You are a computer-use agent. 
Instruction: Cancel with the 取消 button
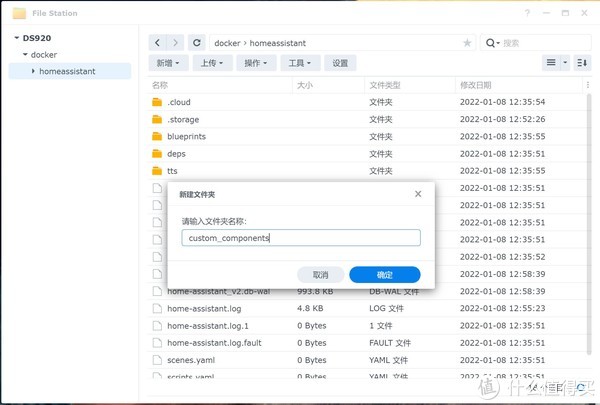tap(321, 275)
